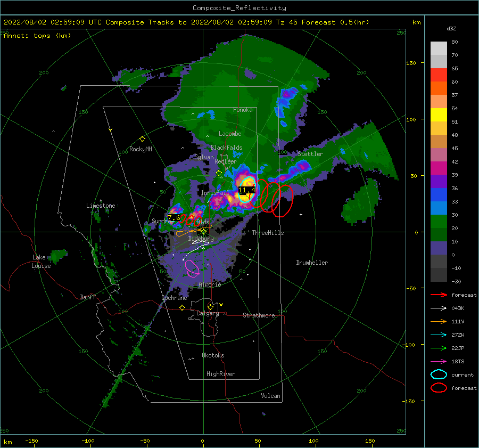Click the Blackfalds city label
The height and width of the screenshot is (448, 479).
pyautogui.click(x=226, y=148)
